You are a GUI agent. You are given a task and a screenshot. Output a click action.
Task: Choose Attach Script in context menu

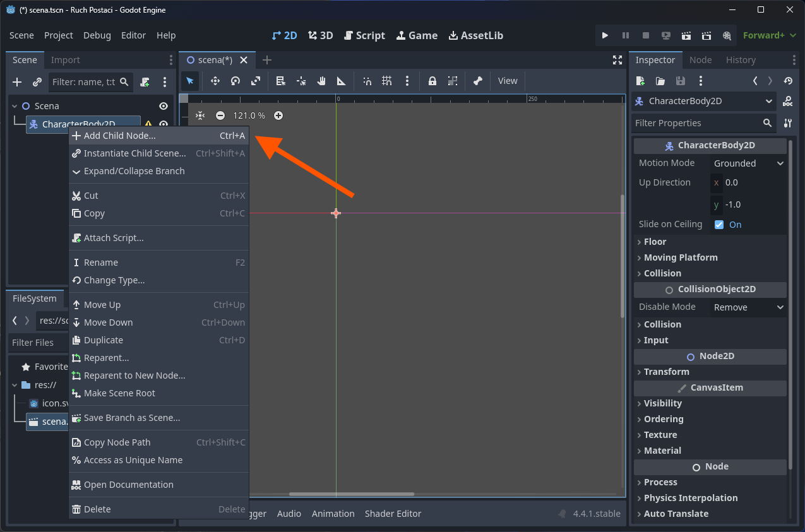pos(158,238)
